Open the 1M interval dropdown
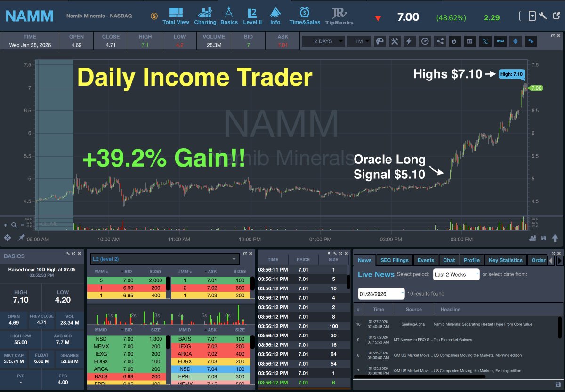565x392 pixels. tap(359, 41)
